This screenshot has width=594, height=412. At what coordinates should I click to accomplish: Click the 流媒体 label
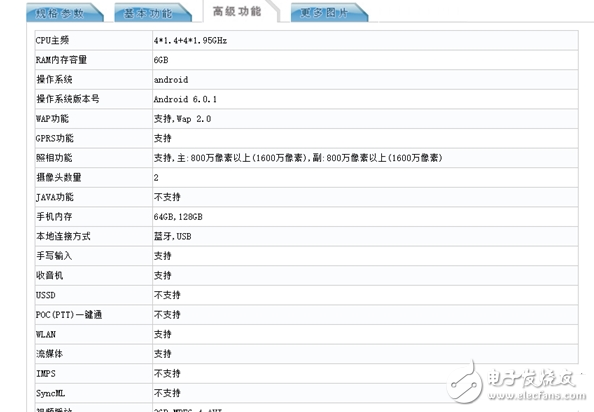(x=49, y=354)
